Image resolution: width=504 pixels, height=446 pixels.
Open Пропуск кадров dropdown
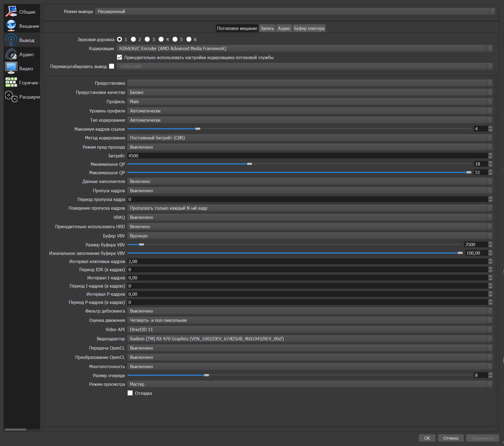310,191
